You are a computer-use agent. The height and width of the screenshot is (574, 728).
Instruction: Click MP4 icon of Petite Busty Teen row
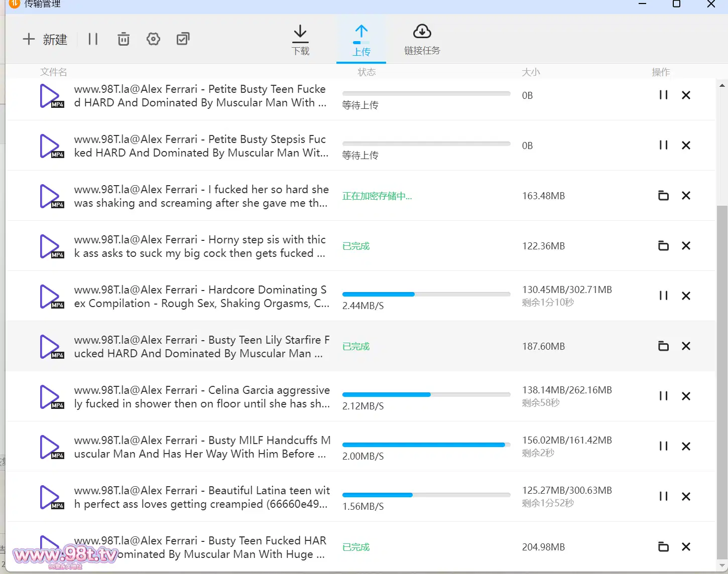click(52, 96)
